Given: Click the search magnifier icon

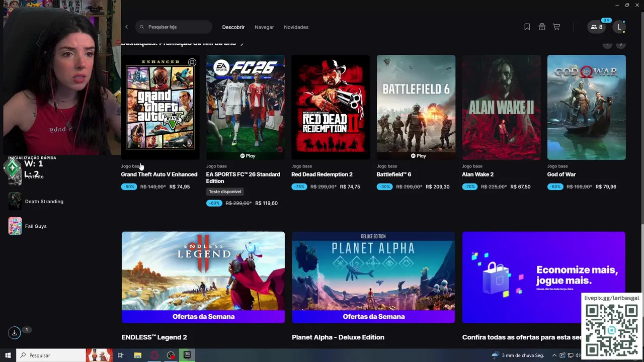Looking at the screenshot, I should [142, 27].
